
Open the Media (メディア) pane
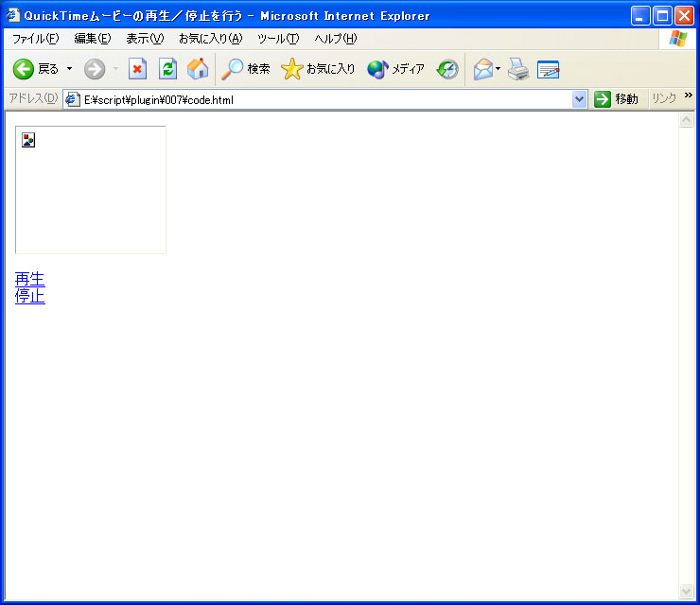(395, 69)
